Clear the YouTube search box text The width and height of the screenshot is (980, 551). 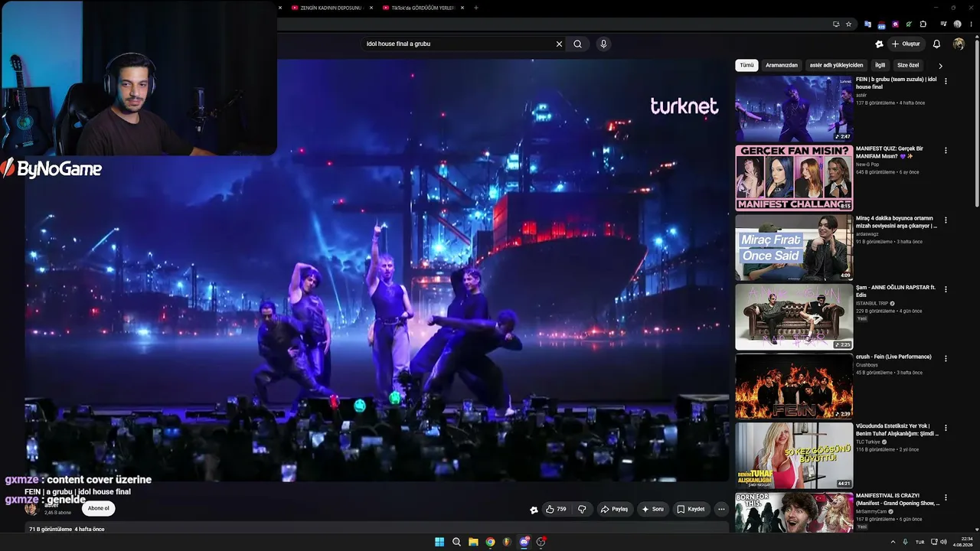tap(559, 44)
